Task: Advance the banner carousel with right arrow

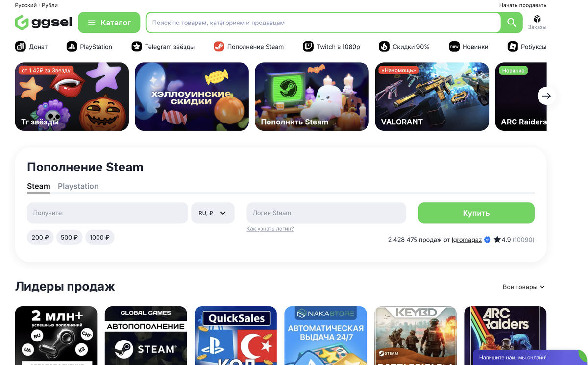Action: tap(546, 96)
